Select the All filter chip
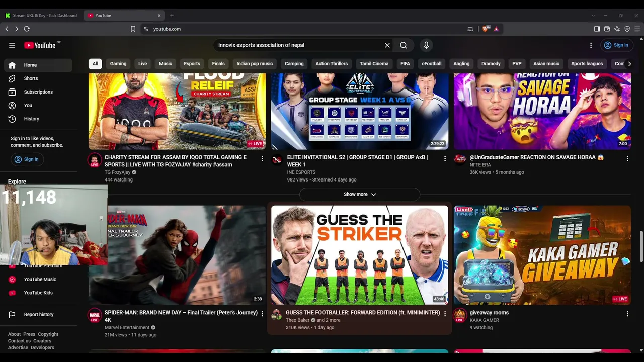 [95, 64]
